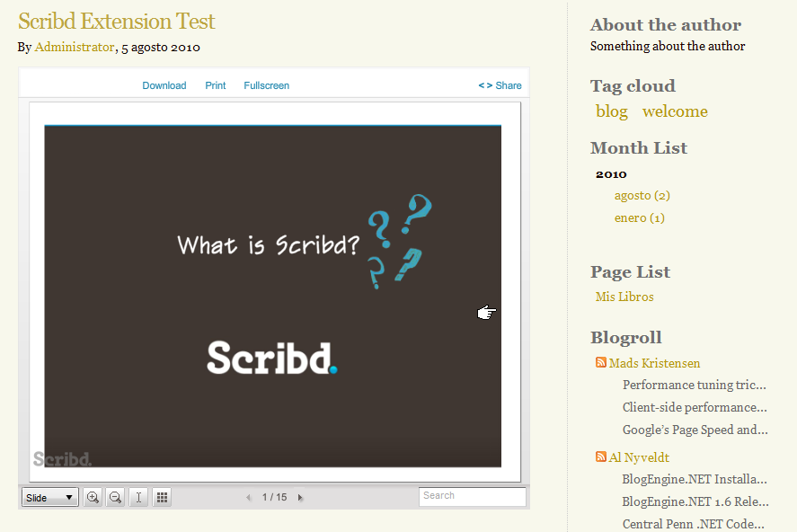This screenshot has width=797, height=532.
Task: Go to the previous slide arrow
Action: 249,498
